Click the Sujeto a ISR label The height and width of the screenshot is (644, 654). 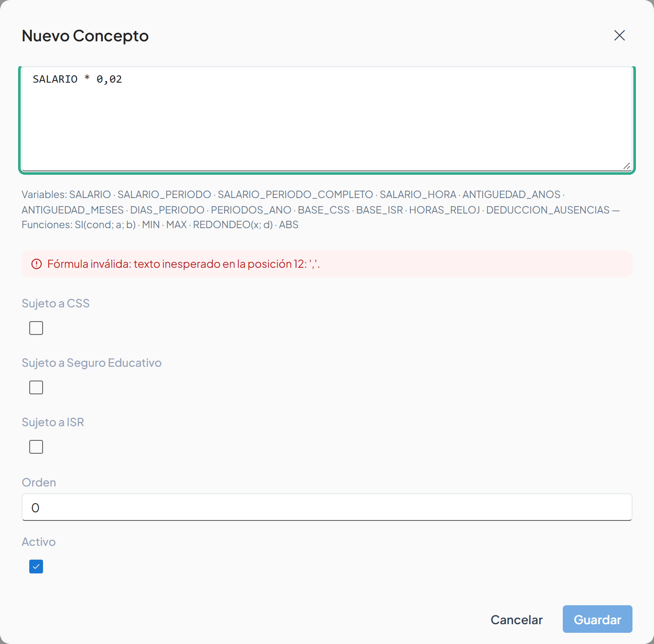tap(53, 422)
